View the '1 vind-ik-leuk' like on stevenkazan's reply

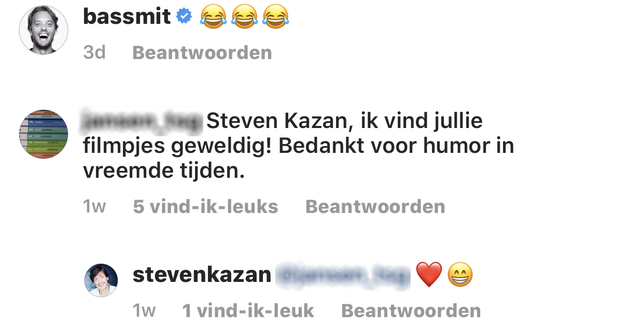coord(248,310)
